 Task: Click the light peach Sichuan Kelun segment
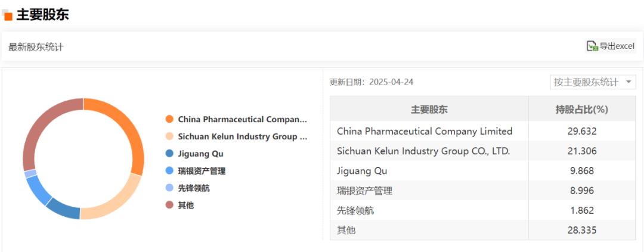pyautogui.click(x=114, y=201)
